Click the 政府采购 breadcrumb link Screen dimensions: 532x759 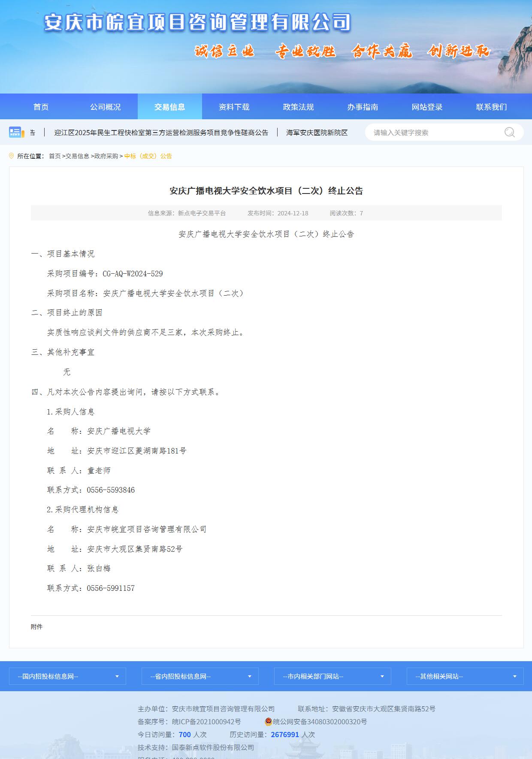tap(106, 156)
